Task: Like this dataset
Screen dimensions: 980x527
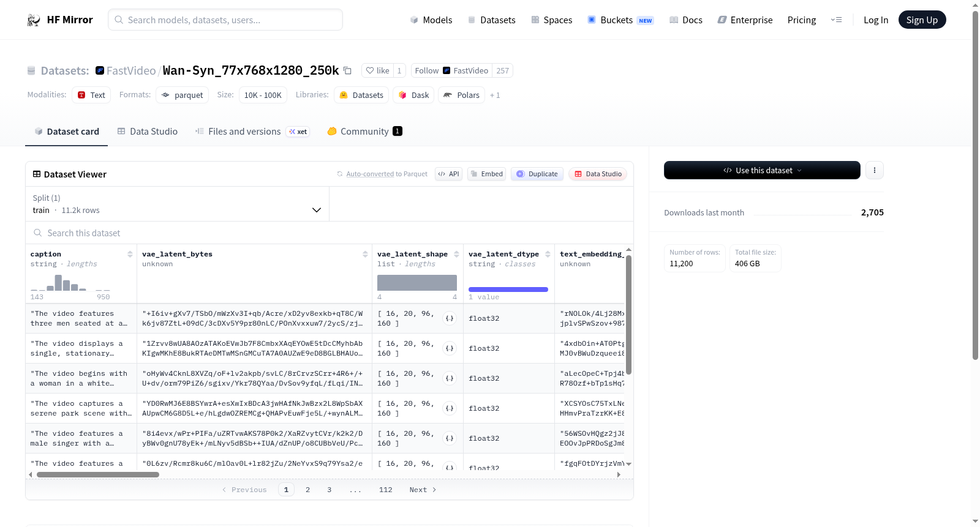Action: click(x=377, y=70)
